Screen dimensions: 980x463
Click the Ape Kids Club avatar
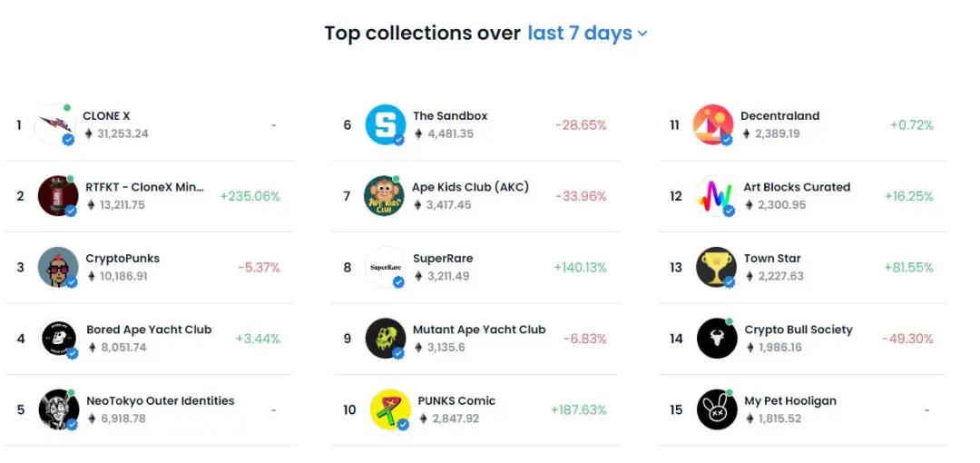(384, 196)
